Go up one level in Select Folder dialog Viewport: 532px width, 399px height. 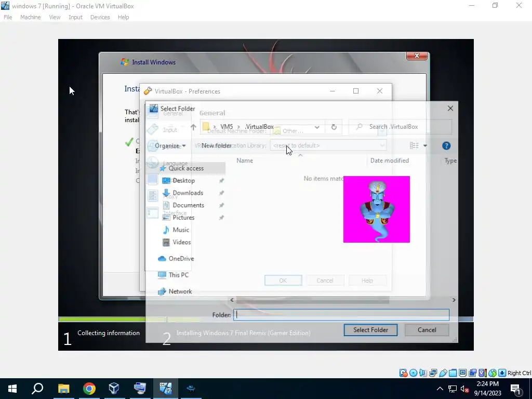coord(193,127)
